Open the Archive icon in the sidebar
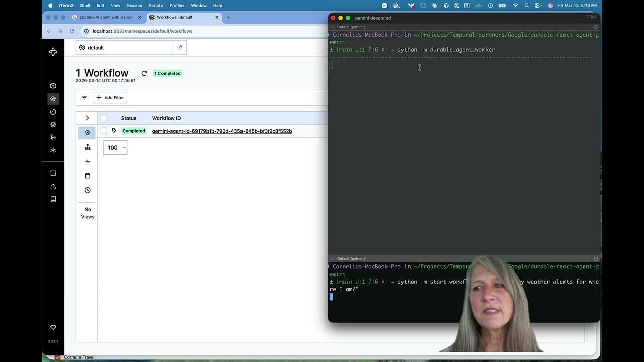This screenshot has width=644, height=362. click(53, 173)
